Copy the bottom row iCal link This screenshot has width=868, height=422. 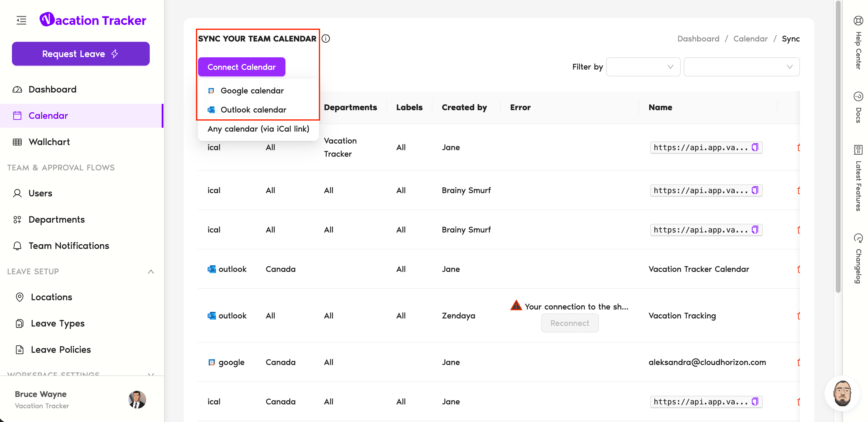(x=755, y=401)
